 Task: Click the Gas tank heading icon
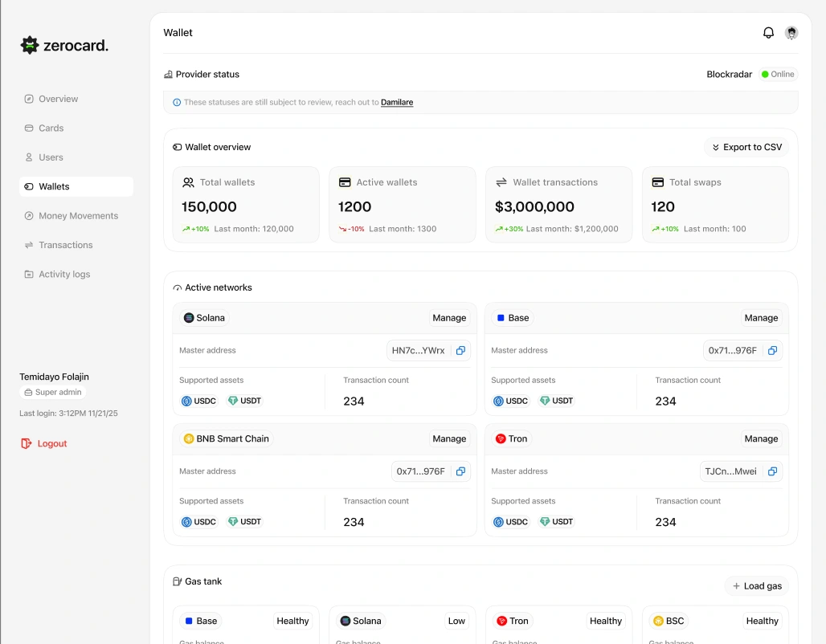(177, 581)
